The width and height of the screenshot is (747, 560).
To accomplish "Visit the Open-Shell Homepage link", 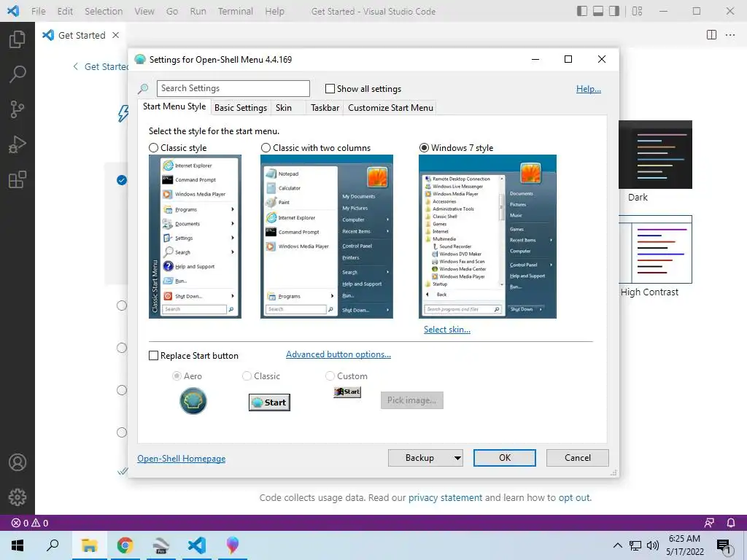I will (x=182, y=459).
